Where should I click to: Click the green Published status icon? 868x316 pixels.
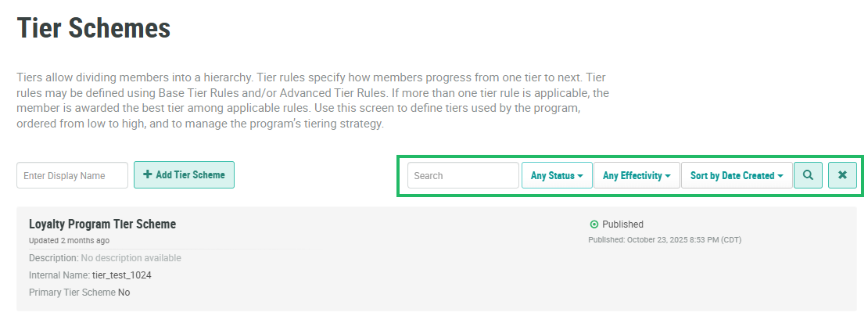[x=594, y=224]
